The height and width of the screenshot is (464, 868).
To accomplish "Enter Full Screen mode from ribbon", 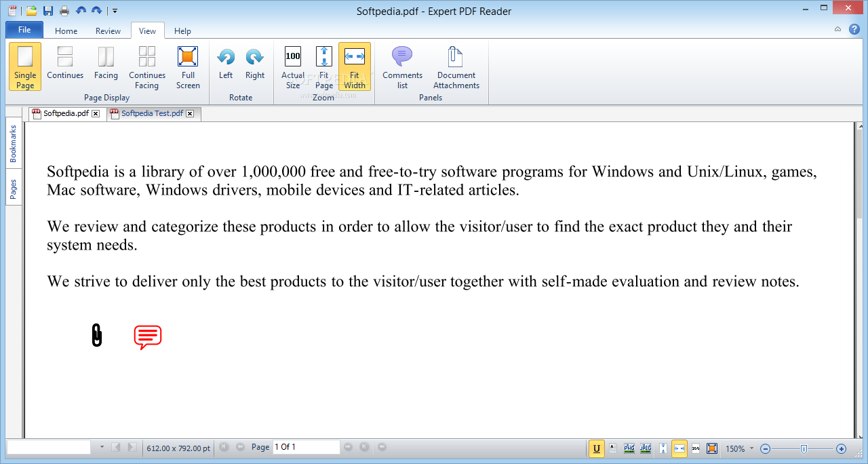I will tap(188, 66).
